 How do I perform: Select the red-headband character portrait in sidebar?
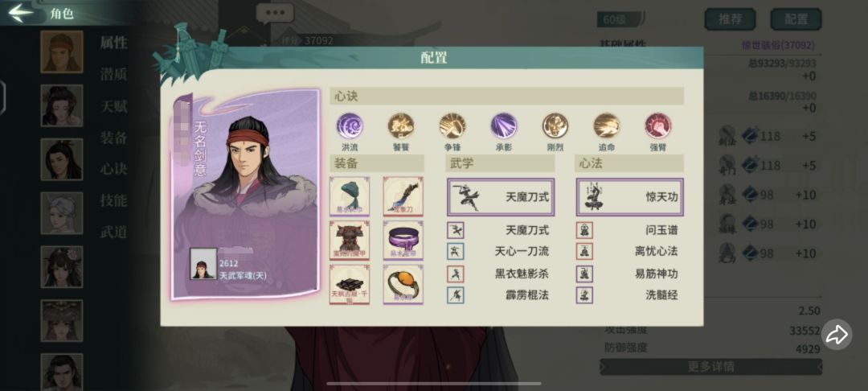[61, 51]
